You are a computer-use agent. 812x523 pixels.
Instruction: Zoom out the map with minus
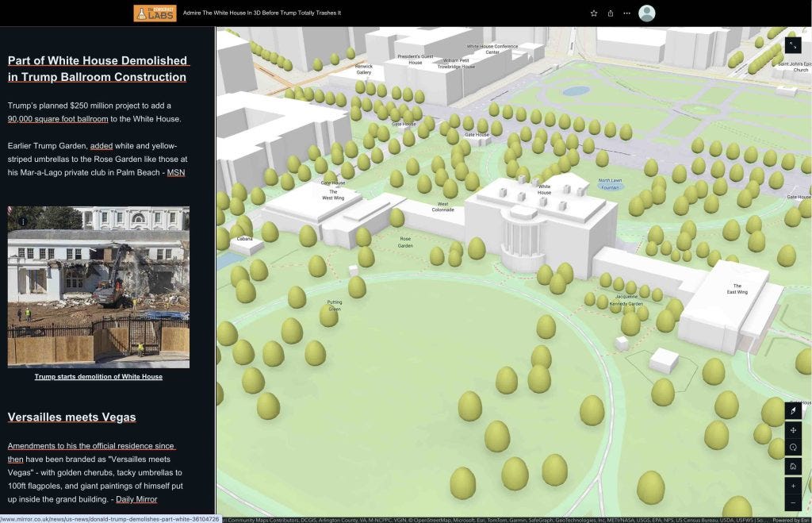793,503
